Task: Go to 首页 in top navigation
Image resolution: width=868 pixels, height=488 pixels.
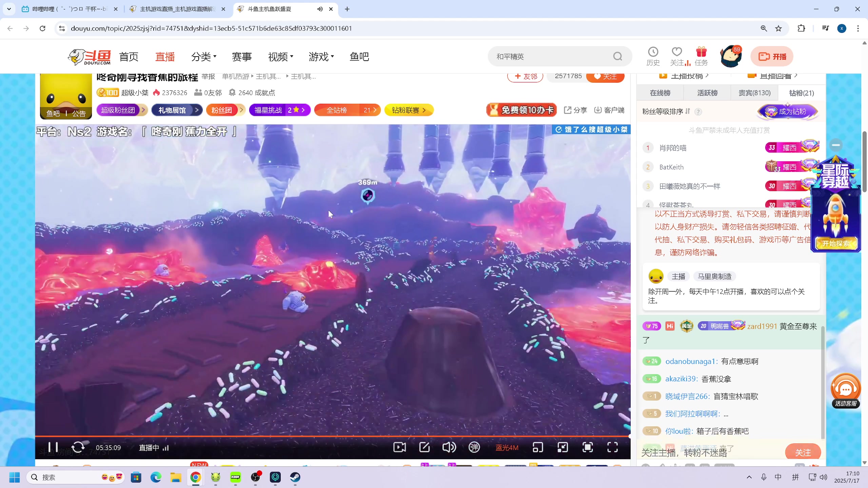Action: pyautogui.click(x=129, y=57)
